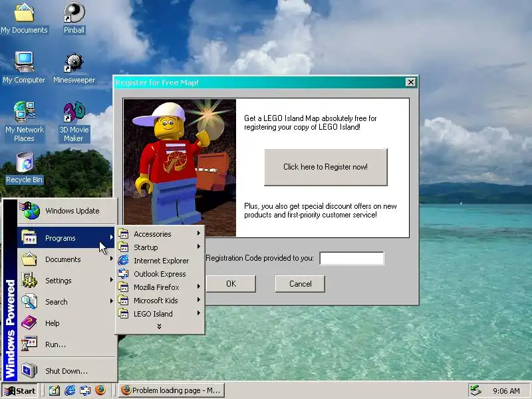Launch Outlook Express from quick launch bar

(85, 390)
